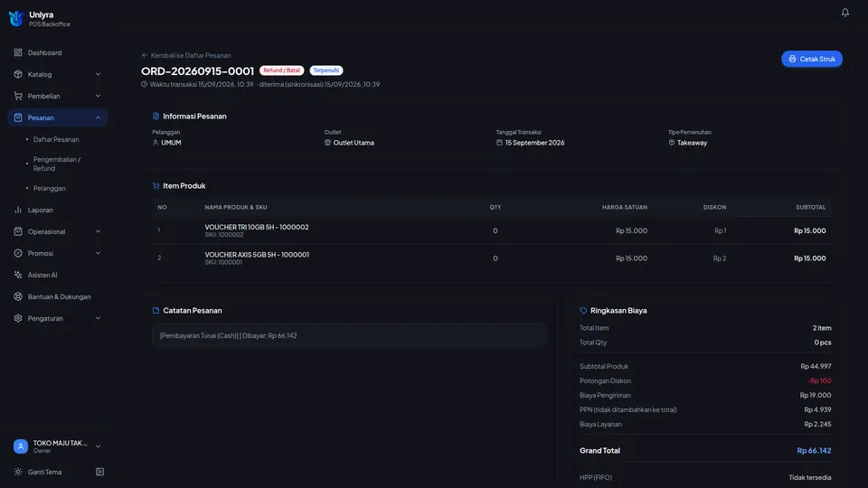Click the SKU: 1000002 text

[224, 235]
